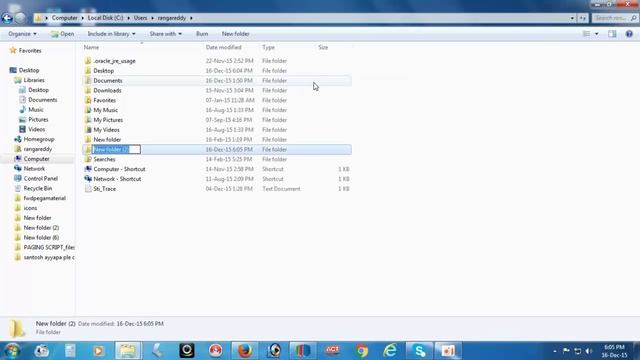Click Local Disk (C:) in the address breadcrumb
This screenshot has height=360, width=640.
coord(105,18)
